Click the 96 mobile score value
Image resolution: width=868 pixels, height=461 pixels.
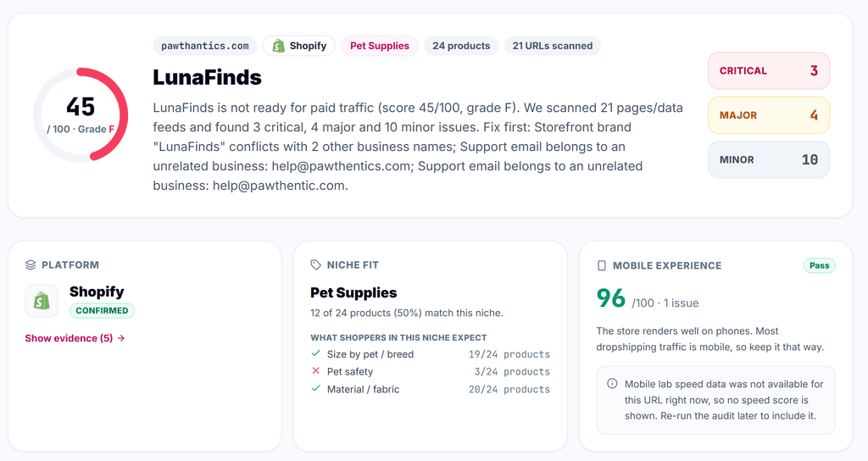point(611,298)
